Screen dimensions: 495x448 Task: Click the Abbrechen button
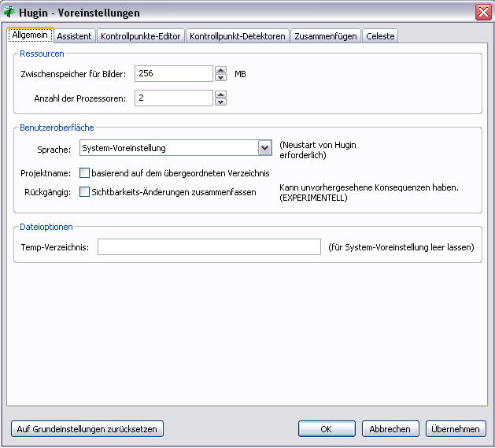[390, 429]
